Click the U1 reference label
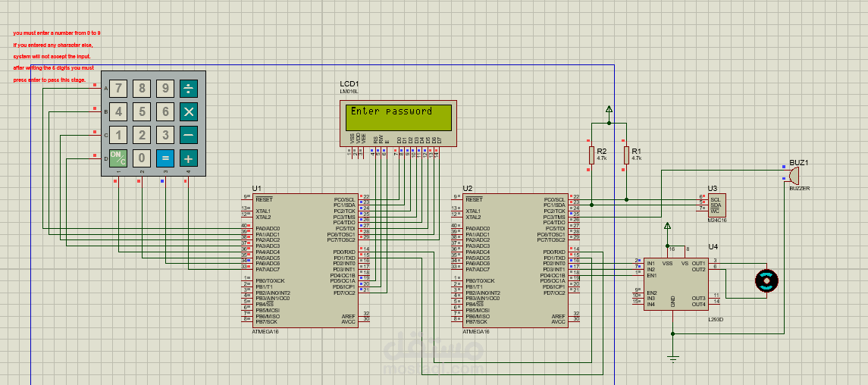 tap(255, 189)
